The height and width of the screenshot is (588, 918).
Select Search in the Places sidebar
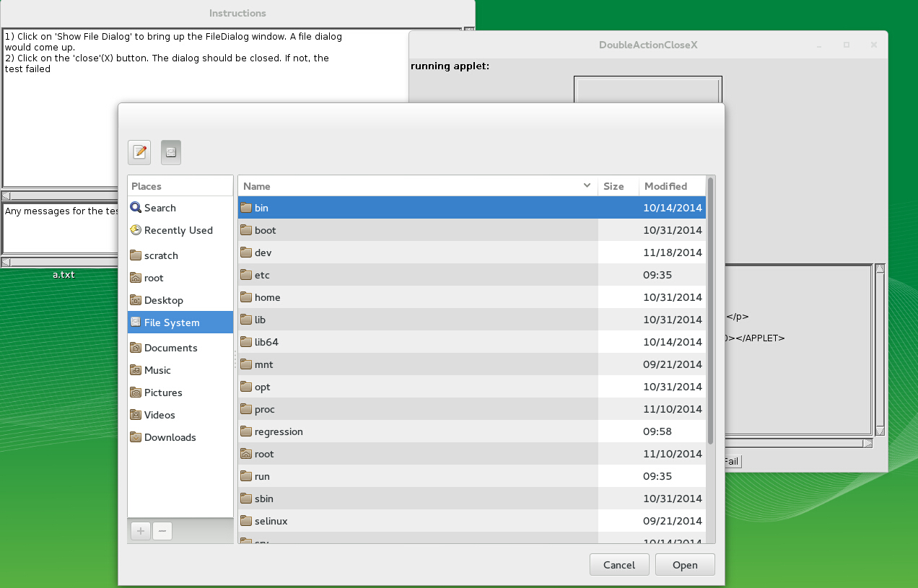coord(159,208)
